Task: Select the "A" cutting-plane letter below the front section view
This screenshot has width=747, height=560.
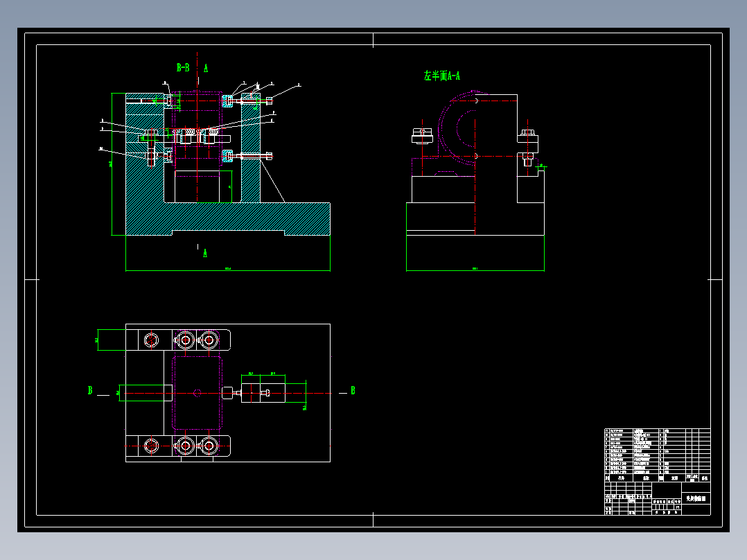Action: click(x=205, y=253)
